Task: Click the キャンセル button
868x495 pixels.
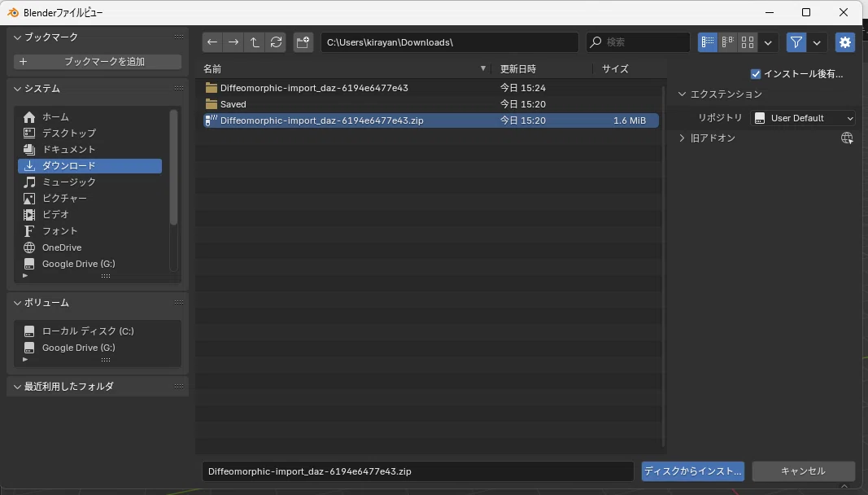Action: [803, 471]
